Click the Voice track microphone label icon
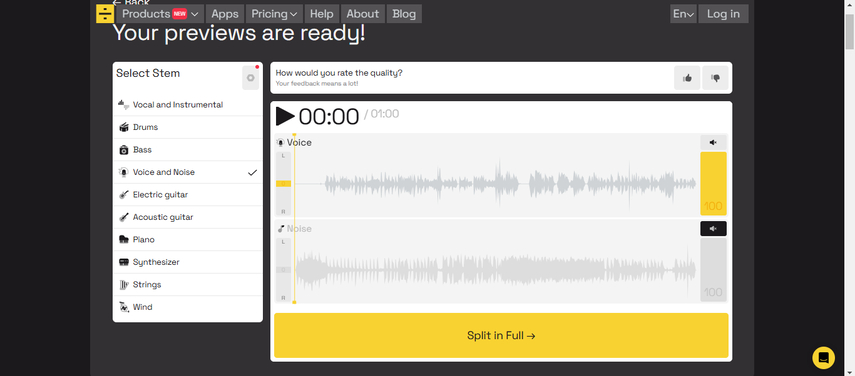855x376 pixels. coord(281,143)
